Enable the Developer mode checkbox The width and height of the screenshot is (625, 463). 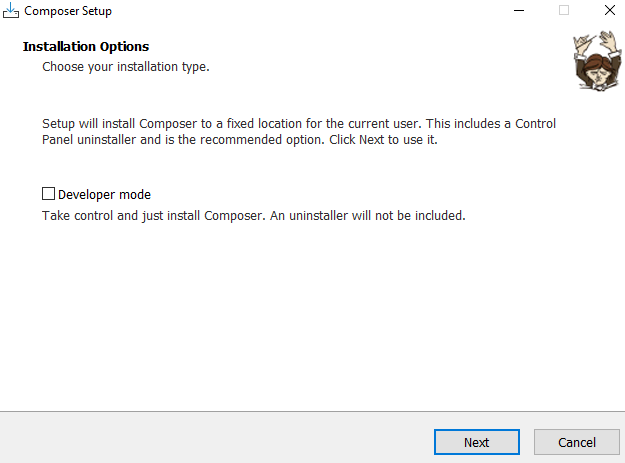coord(48,194)
